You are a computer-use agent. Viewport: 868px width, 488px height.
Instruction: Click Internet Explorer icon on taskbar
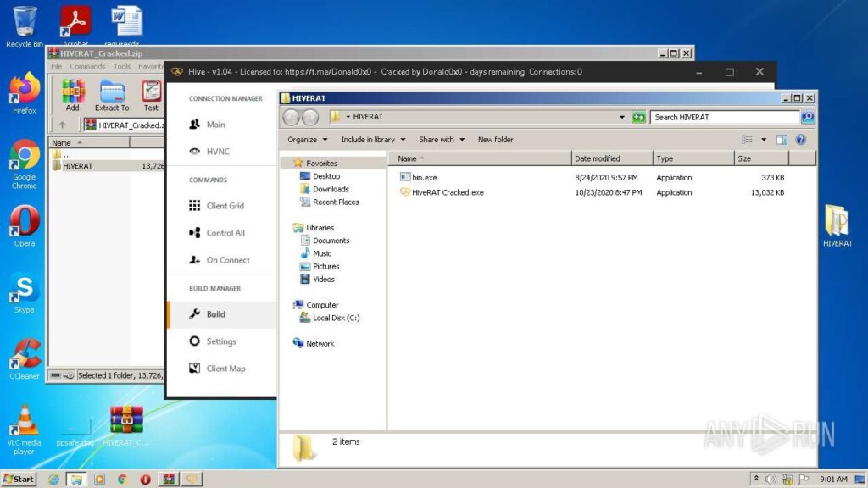[53, 480]
